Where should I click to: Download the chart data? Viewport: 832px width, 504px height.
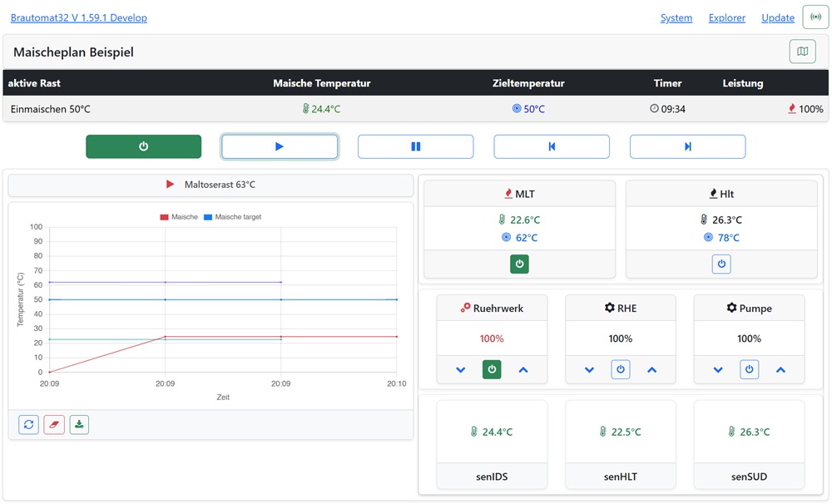coord(79,424)
